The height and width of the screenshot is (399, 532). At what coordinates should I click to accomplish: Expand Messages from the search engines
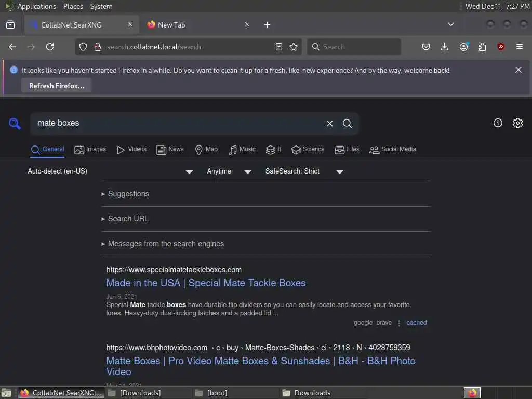[163, 244]
